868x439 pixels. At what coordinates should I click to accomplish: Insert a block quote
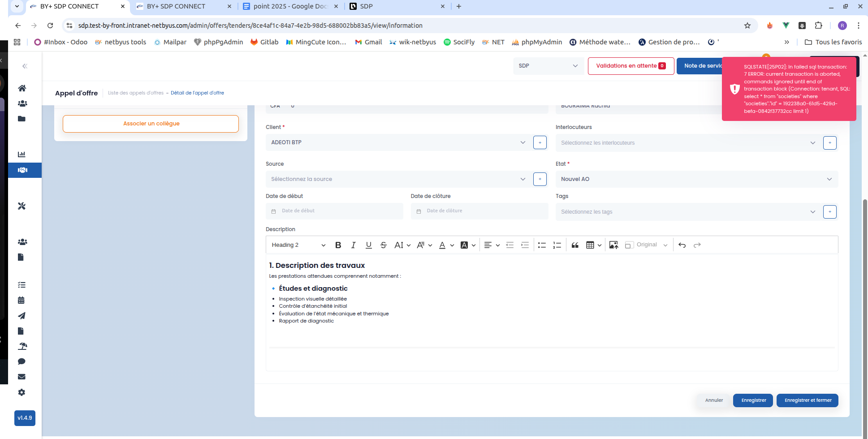tap(575, 245)
